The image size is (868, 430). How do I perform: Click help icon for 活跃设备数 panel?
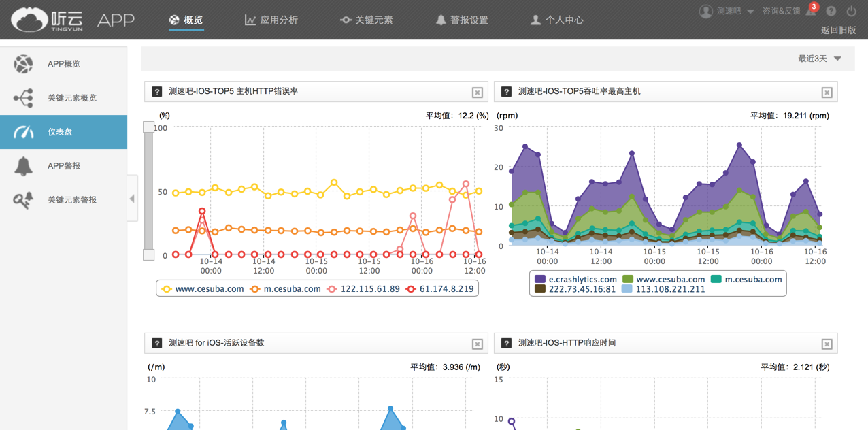(x=157, y=343)
